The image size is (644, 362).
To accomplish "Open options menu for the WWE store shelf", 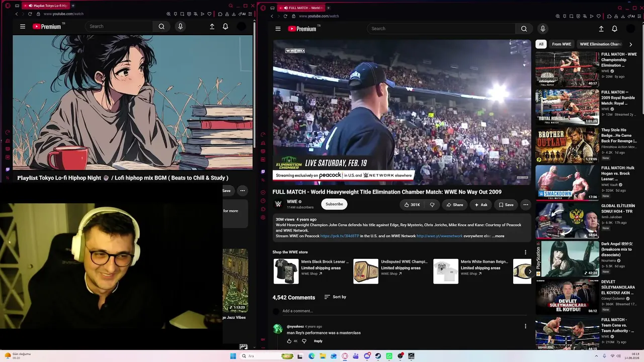I will tap(525, 252).
